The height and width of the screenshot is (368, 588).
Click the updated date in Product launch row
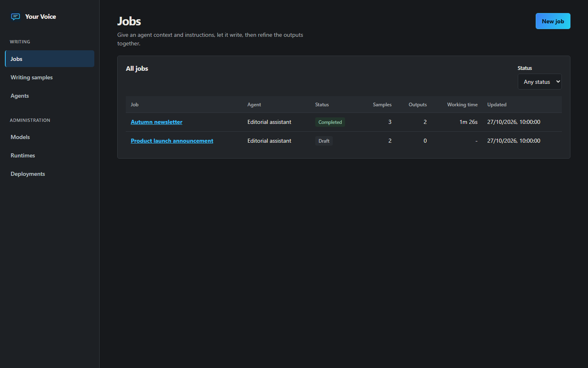pos(514,141)
